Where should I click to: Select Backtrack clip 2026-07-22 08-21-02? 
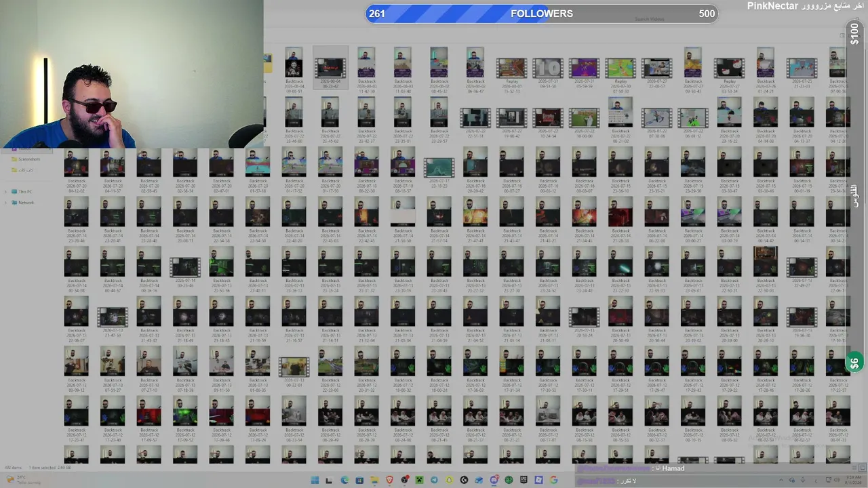620,120
